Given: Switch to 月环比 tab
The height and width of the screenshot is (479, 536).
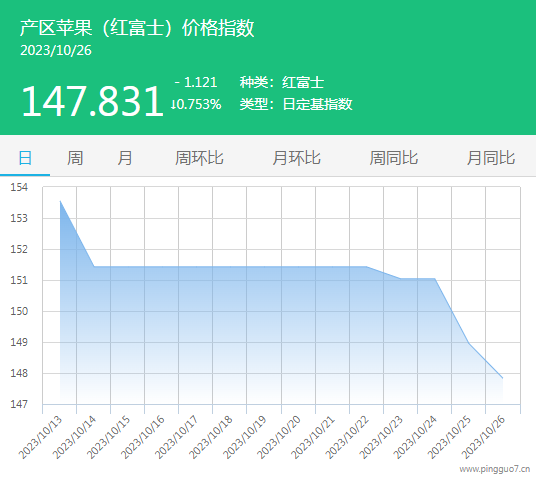Looking at the screenshot, I should click(296, 158).
